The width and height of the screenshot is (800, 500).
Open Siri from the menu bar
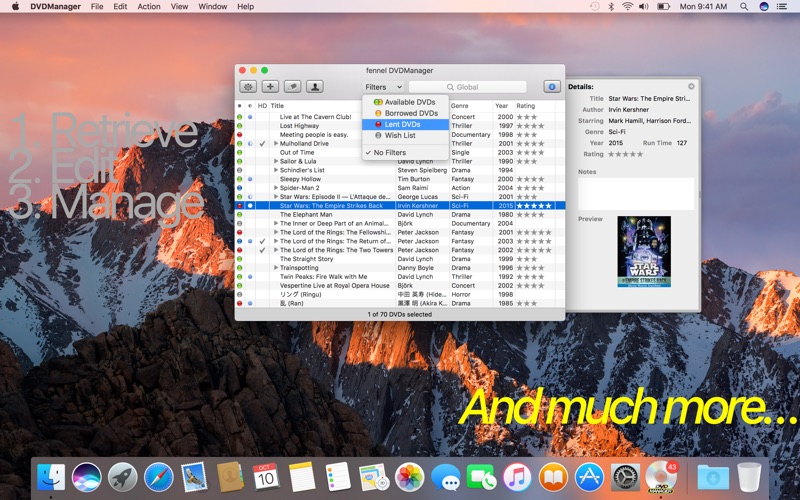[x=764, y=7]
